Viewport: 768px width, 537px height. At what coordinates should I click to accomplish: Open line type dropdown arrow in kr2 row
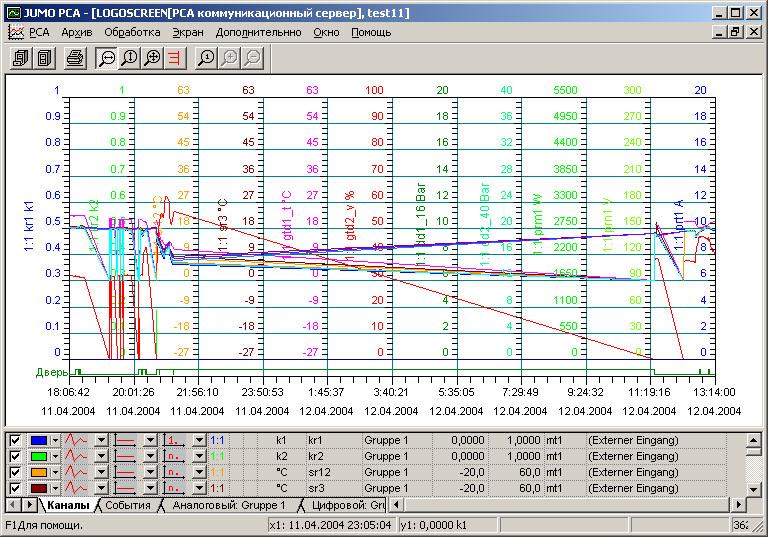pyautogui.click(x=150, y=456)
